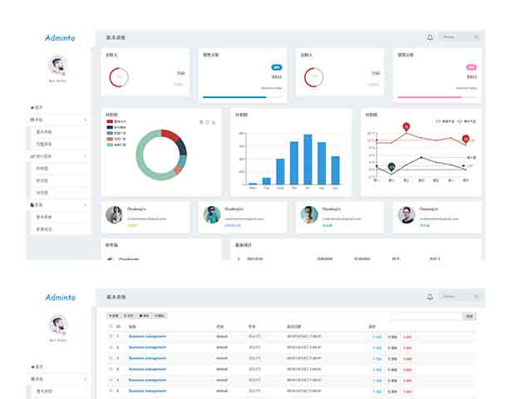Screen dimensions: 532x399
Task: Click the Adminto logo in the upper dashboard
Action: (x=60, y=37)
